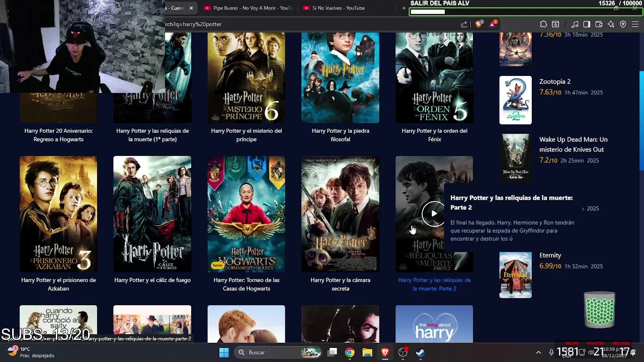Click the Orden del Fénix 5 poster
The width and height of the screenshot is (644, 362).
point(434,78)
